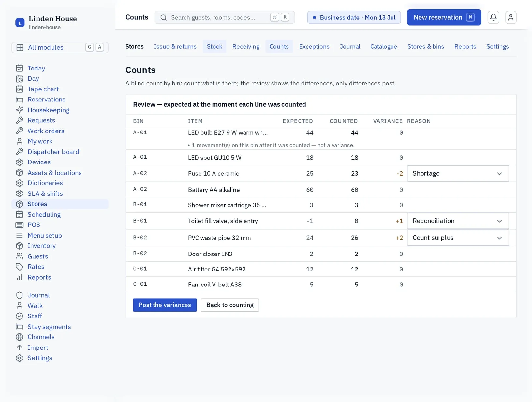The width and height of the screenshot is (532, 402).
Task: Open the Count surplus reason dropdown
Action: point(458,238)
